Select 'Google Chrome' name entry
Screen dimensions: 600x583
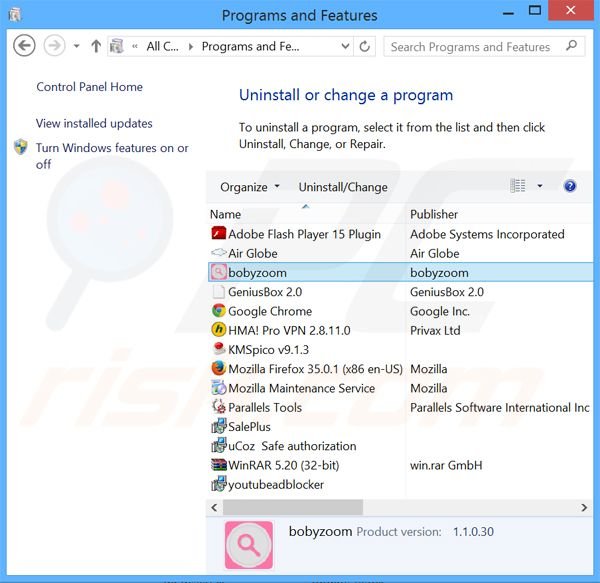click(270, 311)
